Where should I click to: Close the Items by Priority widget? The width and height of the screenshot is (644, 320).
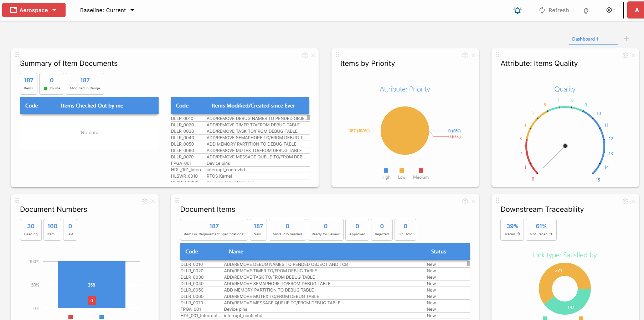pyautogui.click(x=473, y=56)
